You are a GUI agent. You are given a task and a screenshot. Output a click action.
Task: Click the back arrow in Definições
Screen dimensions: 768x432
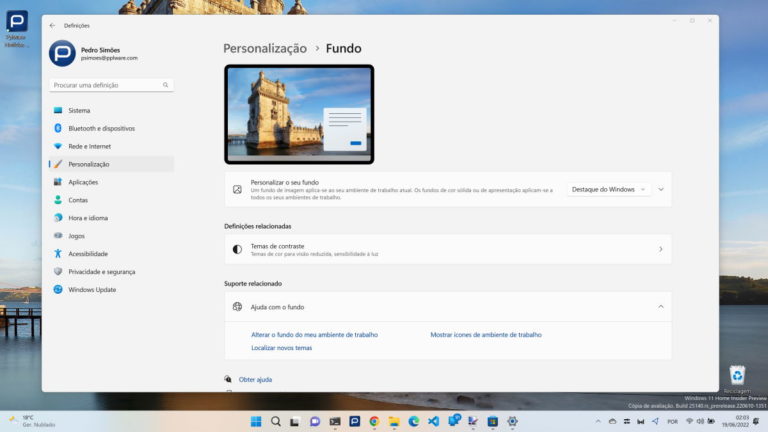52,25
